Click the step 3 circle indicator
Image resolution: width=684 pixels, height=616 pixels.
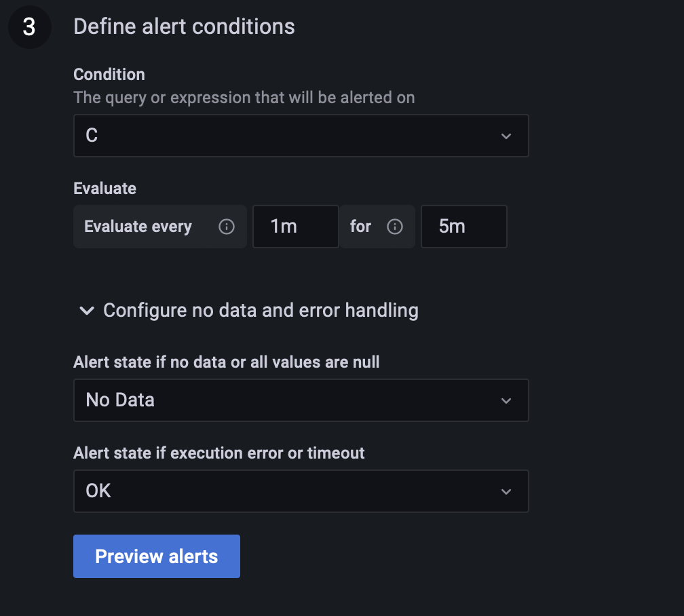[29, 27]
